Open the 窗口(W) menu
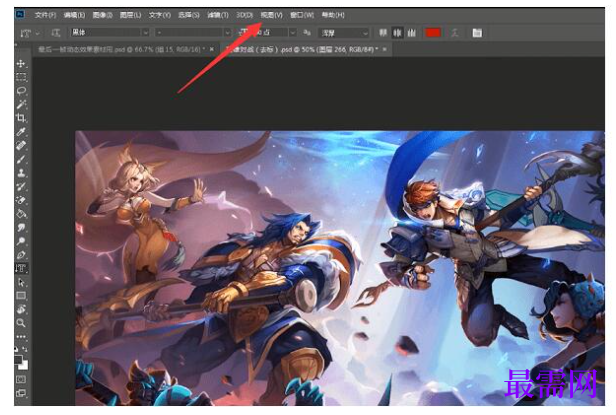This screenshot has width=616, height=415. [302, 15]
